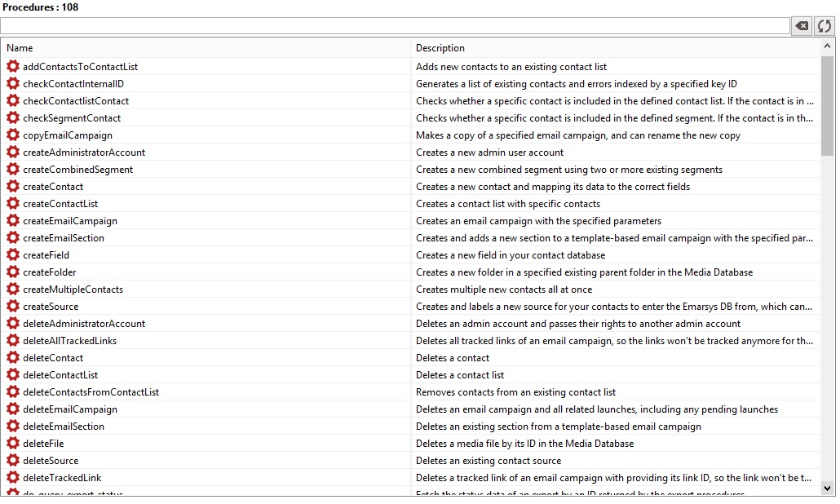Click the clear search field icon
This screenshot has width=840, height=504.
(x=802, y=26)
